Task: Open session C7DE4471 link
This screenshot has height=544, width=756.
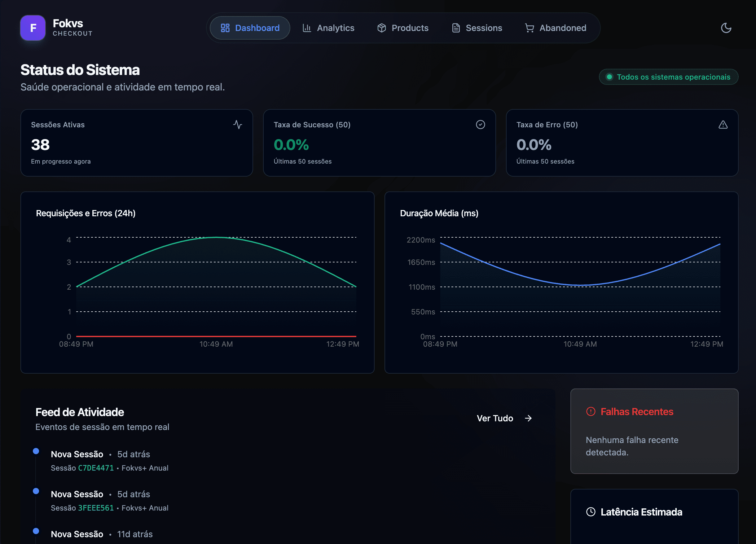Action: click(96, 468)
